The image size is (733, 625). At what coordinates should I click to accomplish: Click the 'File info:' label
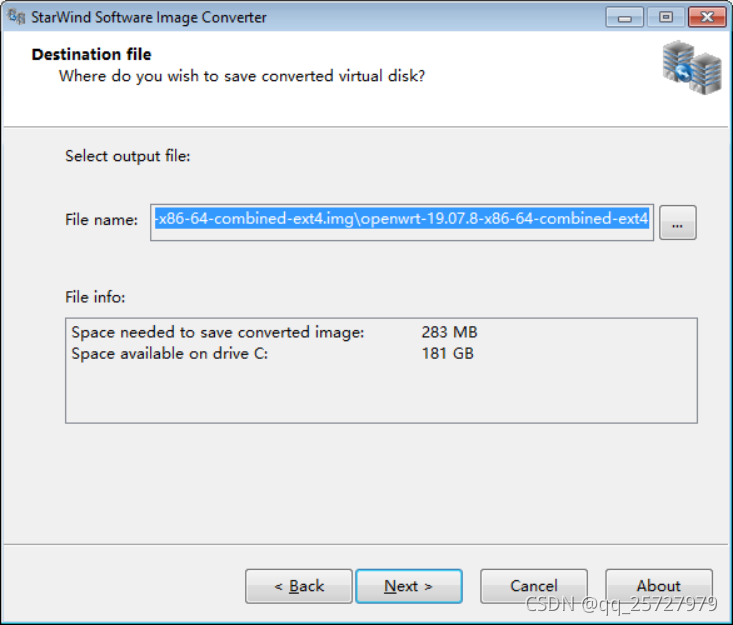(x=95, y=297)
